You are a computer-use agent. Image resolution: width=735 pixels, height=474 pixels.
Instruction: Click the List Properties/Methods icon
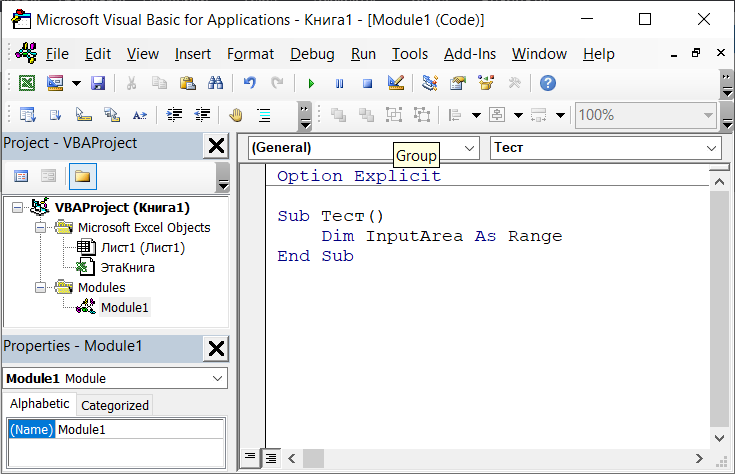pos(28,115)
